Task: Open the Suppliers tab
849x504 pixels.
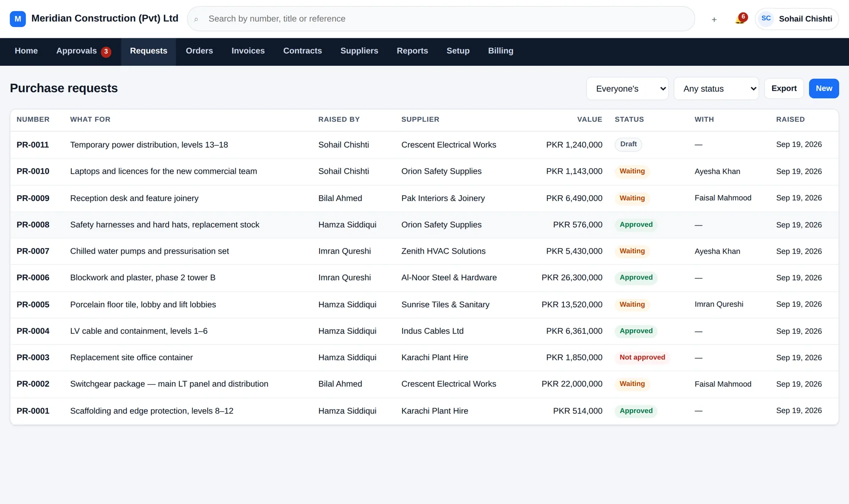Action: (359, 51)
